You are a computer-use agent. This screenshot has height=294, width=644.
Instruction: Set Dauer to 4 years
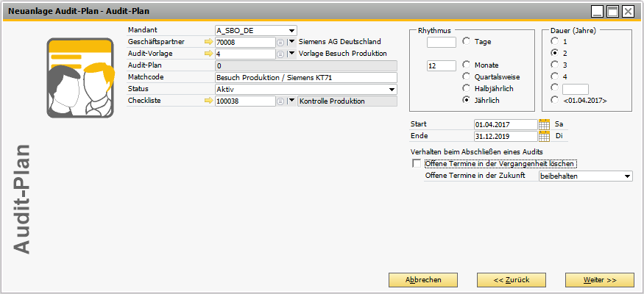click(x=555, y=76)
